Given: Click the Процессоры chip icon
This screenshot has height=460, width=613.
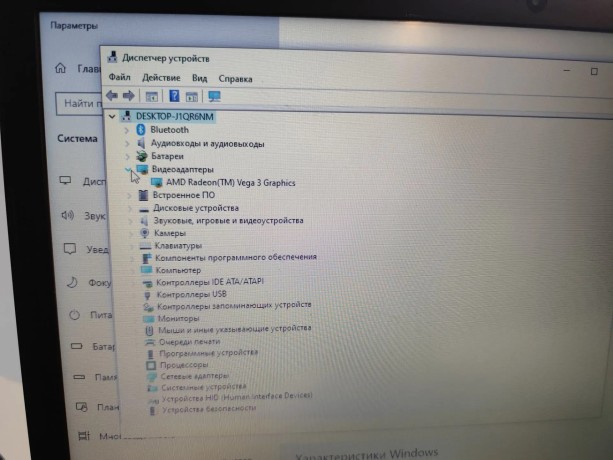Looking at the screenshot, I should 151,365.
